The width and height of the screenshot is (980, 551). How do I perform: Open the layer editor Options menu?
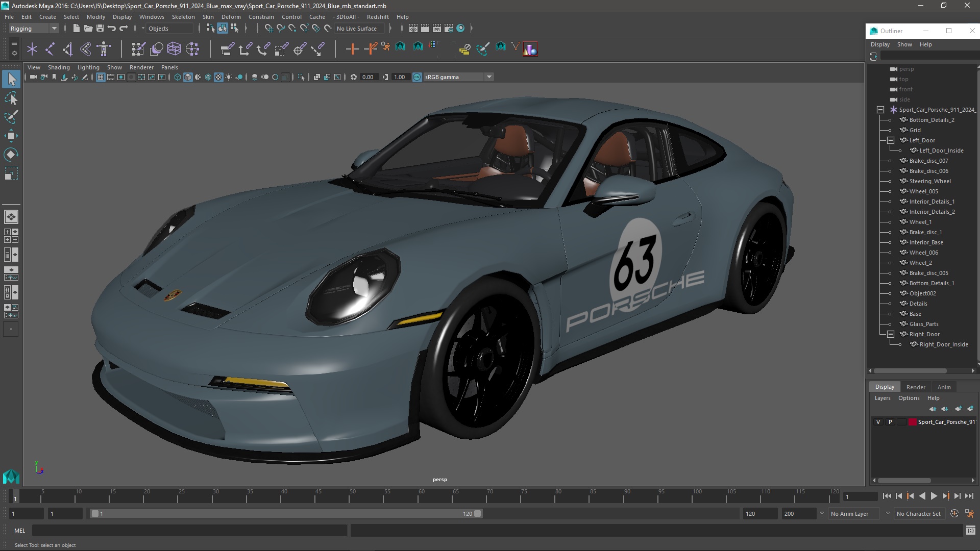[909, 398]
